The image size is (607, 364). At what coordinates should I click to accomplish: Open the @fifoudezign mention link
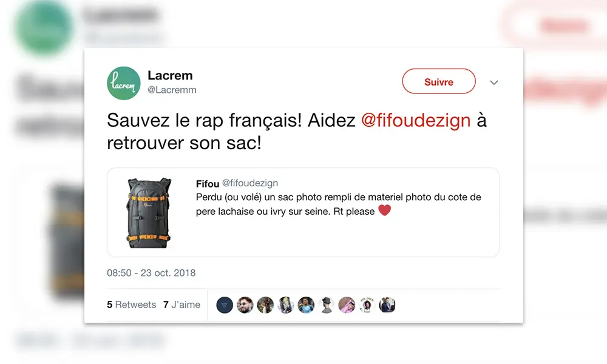416,120
